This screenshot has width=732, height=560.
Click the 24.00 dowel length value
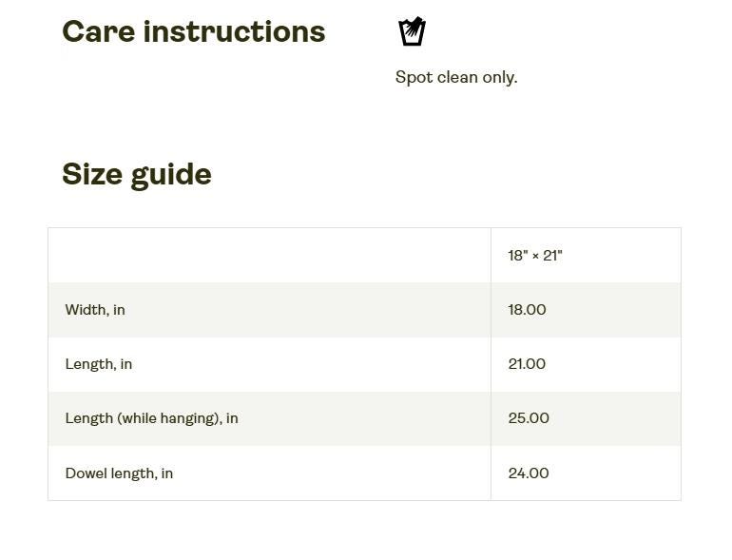[529, 473]
